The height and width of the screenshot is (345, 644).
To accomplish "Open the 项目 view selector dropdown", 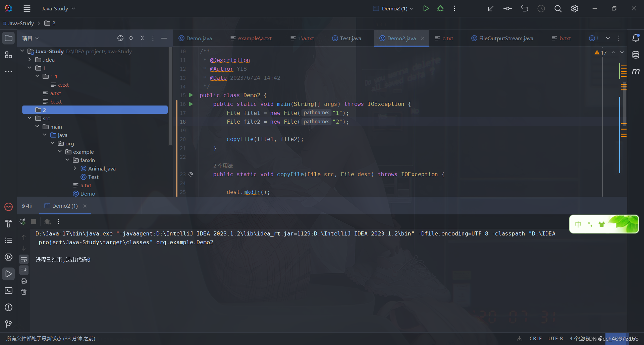I will click(31, 38).
